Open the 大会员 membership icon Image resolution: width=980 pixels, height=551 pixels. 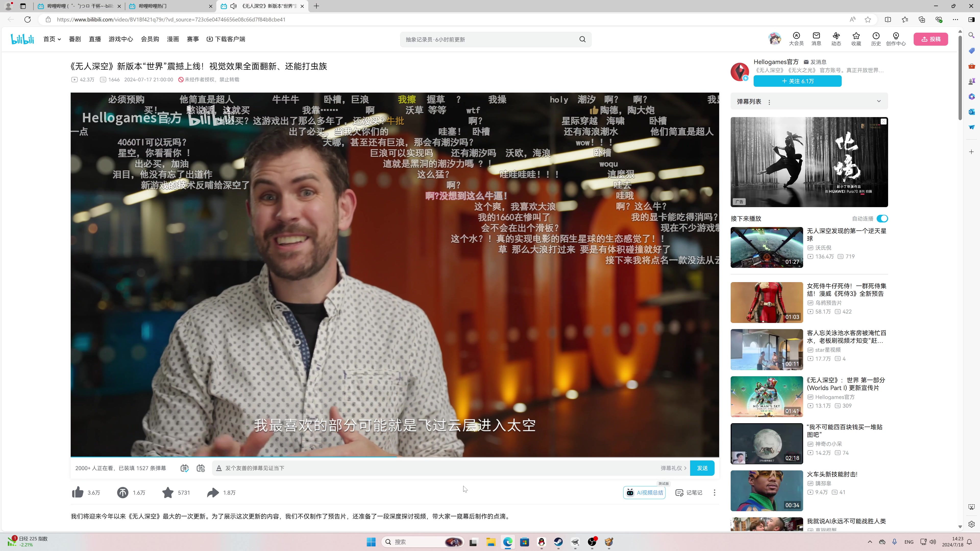(x=796, y=39)
